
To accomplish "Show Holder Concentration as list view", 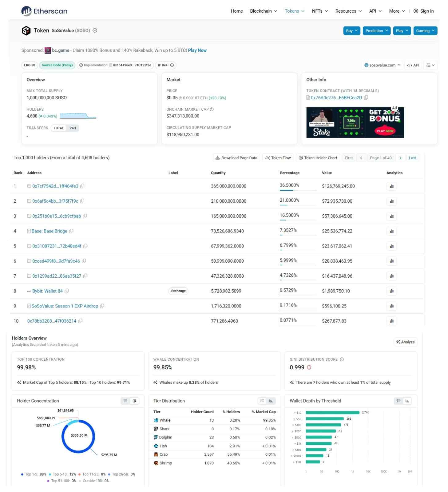I will click(x=125, y=401).
